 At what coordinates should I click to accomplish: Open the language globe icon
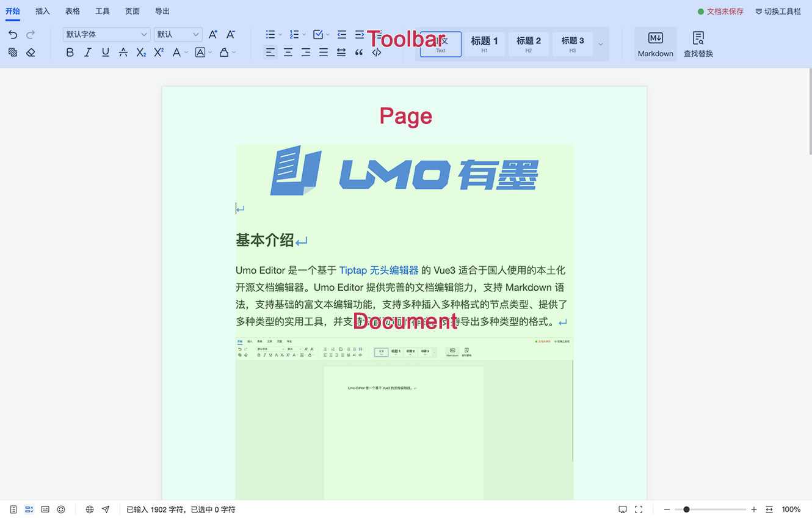coord(90,509)
